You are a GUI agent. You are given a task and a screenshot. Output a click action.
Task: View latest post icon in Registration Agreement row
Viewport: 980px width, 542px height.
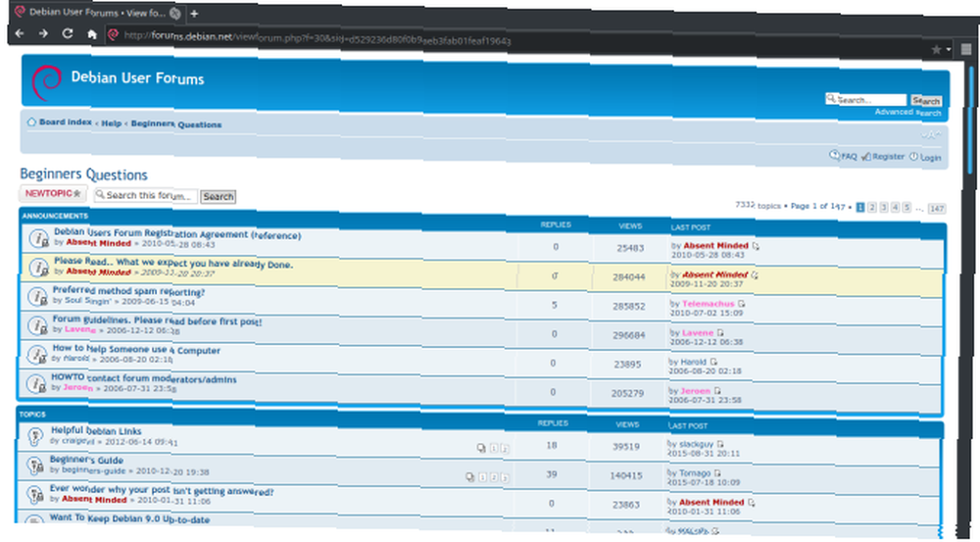[x=756, y=246]
